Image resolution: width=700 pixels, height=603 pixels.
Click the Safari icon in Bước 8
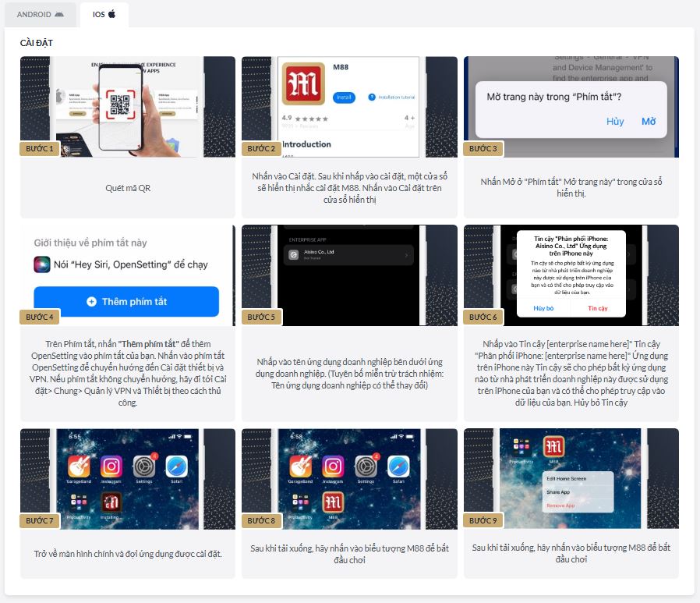pyautogui.click(x=398, y=466)
